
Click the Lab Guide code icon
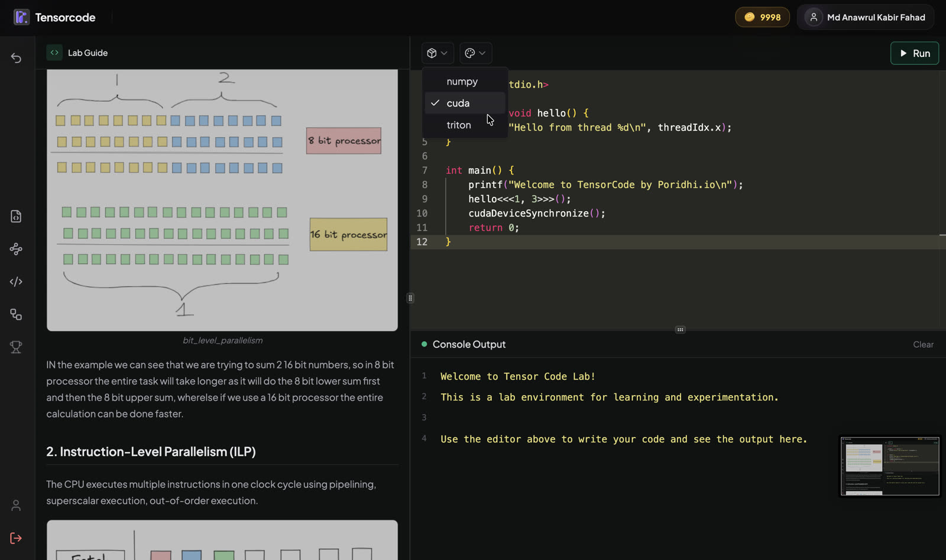54,53
